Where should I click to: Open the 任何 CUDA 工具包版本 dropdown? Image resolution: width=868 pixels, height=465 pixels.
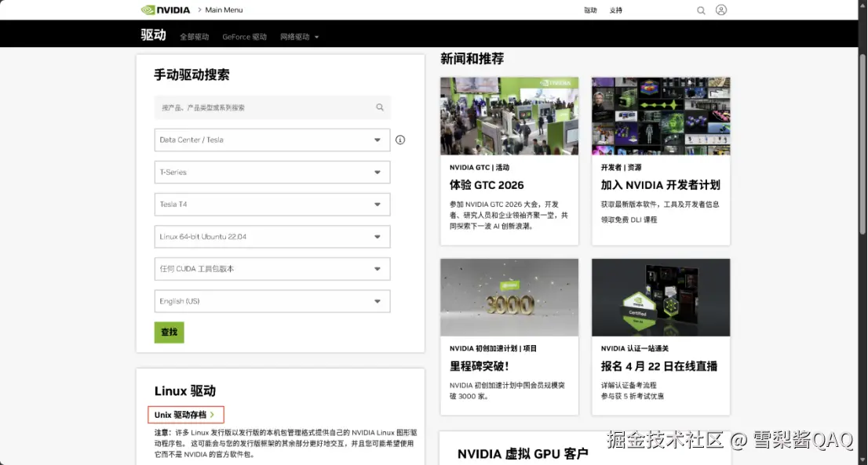coord(272,269)
